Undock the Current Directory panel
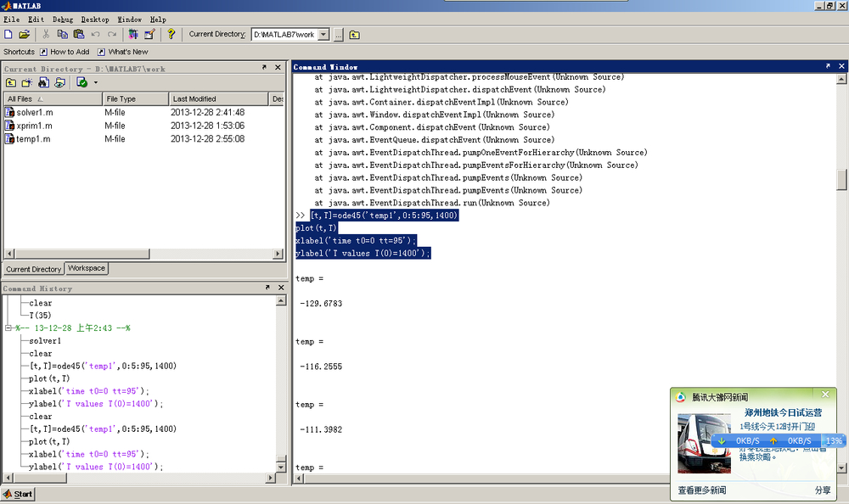849x504 pixels. click(x=264, y=68)
